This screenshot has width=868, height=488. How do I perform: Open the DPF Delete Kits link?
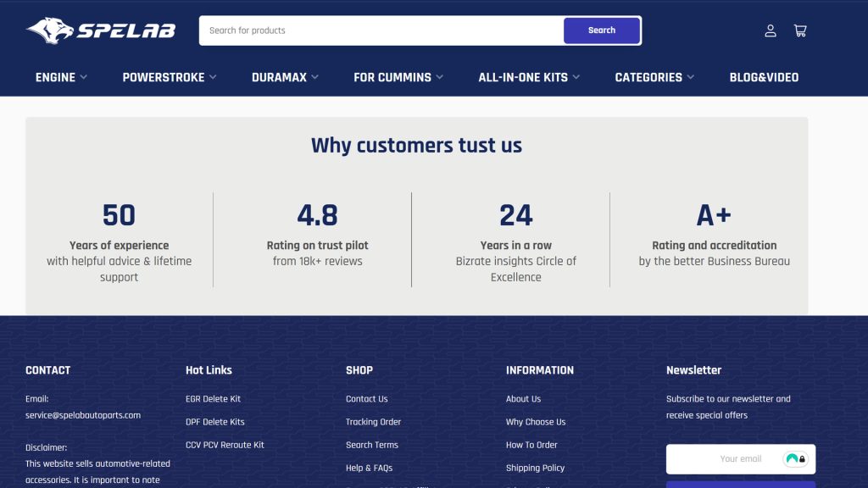click(214, 422)
